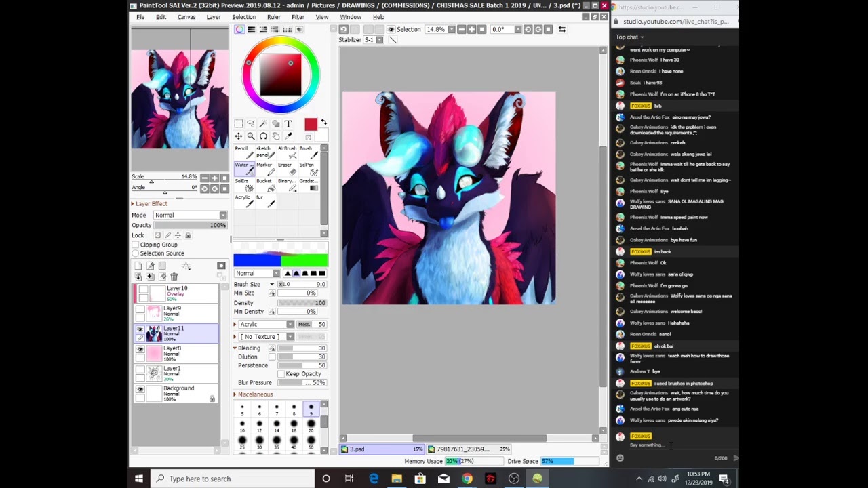Switch to the 3.psd document tab
Viewport: 868px width, 488px height.
[x=382, y=449]
